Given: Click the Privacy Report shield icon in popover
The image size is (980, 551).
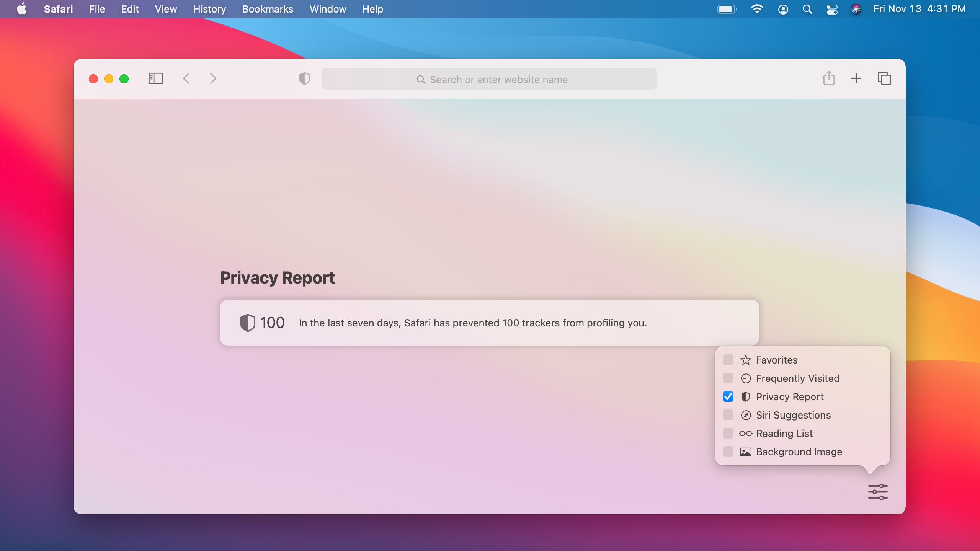Looking at the screenshot, I should 746,397.
